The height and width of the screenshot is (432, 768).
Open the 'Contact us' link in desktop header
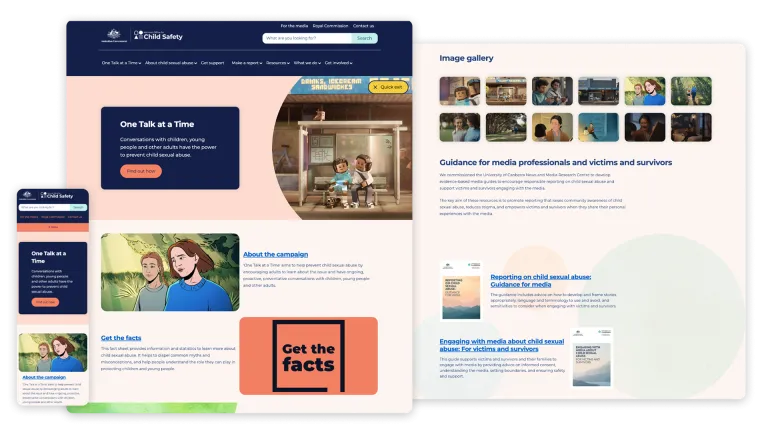tap(363, 26)
